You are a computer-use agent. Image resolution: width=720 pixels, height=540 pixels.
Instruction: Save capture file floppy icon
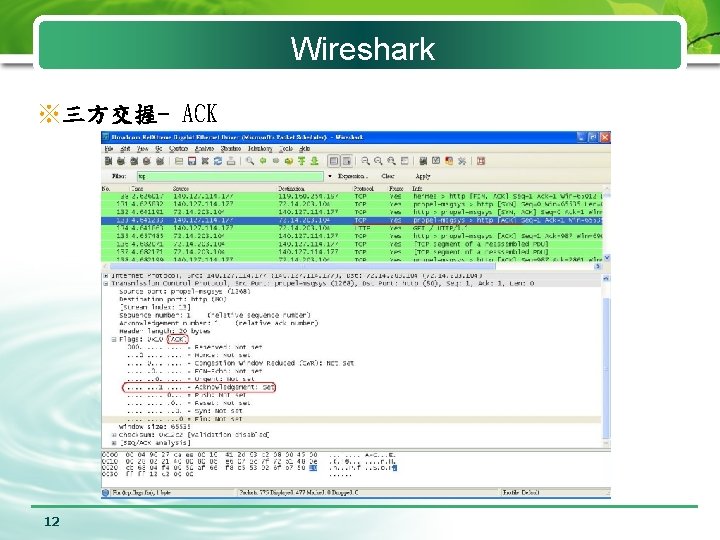[192, 161]
